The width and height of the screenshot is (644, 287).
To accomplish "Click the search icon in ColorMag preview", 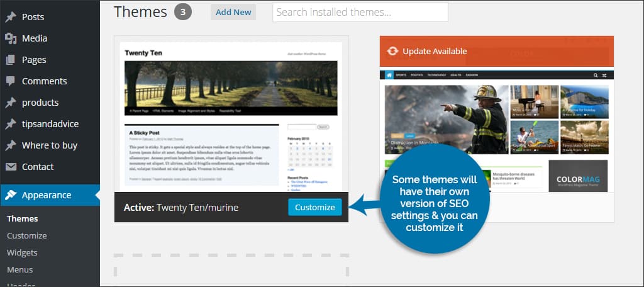I will click(596, 76).
